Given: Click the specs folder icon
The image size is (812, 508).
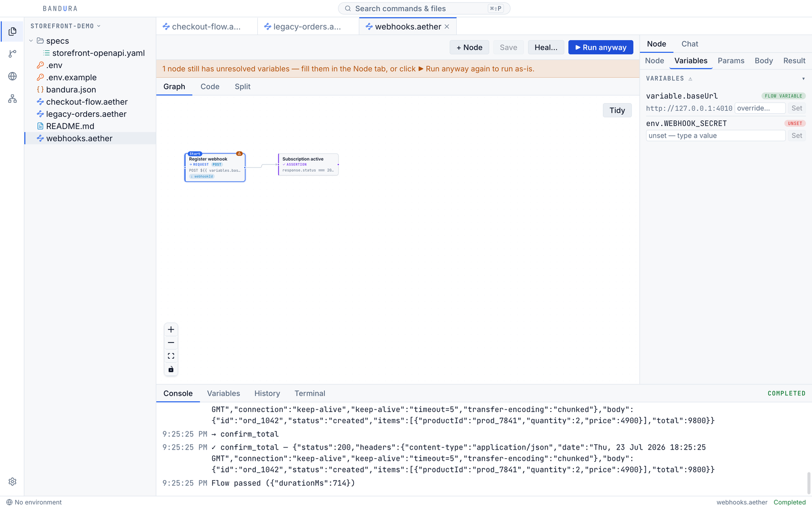Looking at the screenshot, I should (40, 41).
